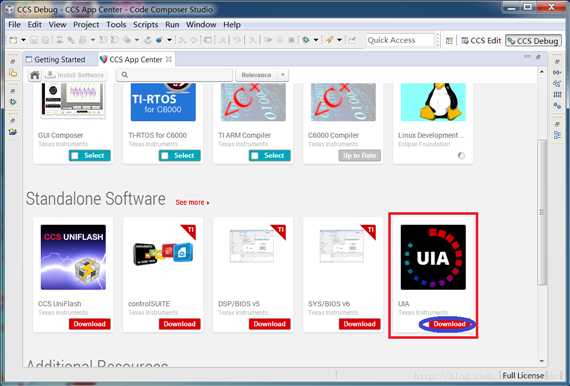Open the Help menu
Screen dimensions: 570x386
[232, 25]
